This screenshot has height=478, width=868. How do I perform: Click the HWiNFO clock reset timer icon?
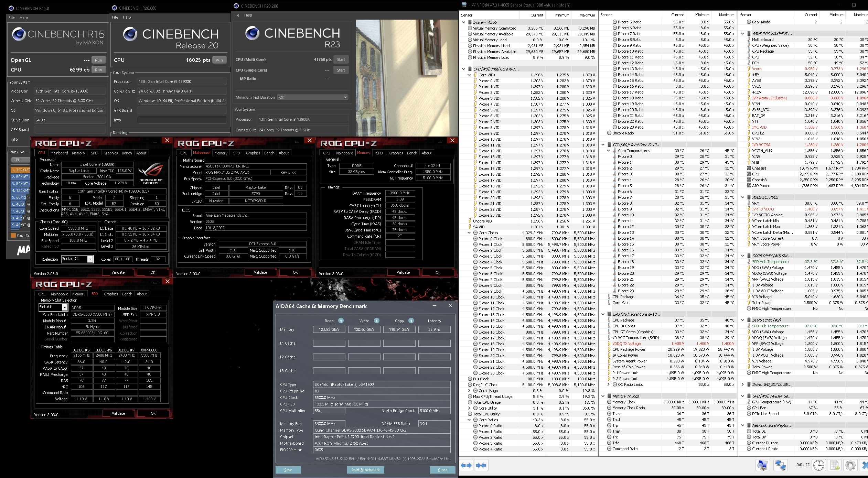(x=819, y=465)
